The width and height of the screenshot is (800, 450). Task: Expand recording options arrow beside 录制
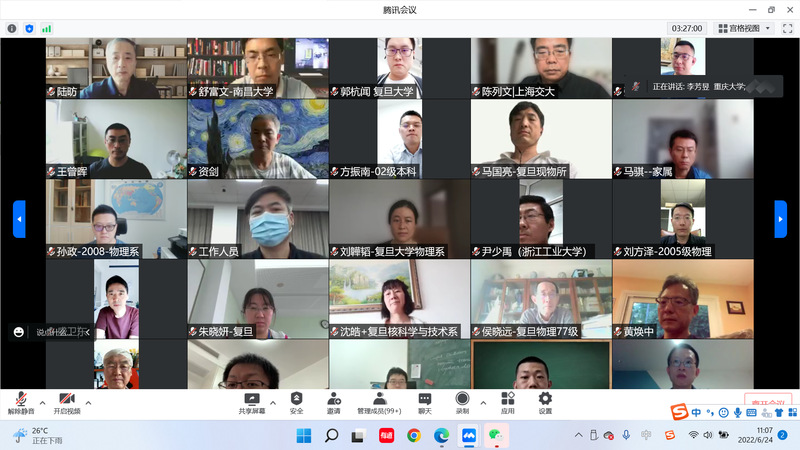coord(483,403)
